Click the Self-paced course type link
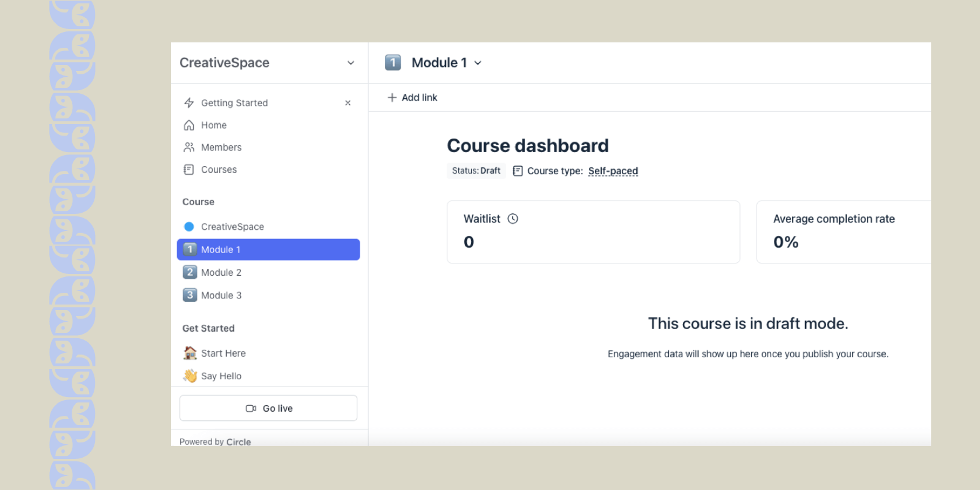 pyautogui.click(x=613, y=171)
